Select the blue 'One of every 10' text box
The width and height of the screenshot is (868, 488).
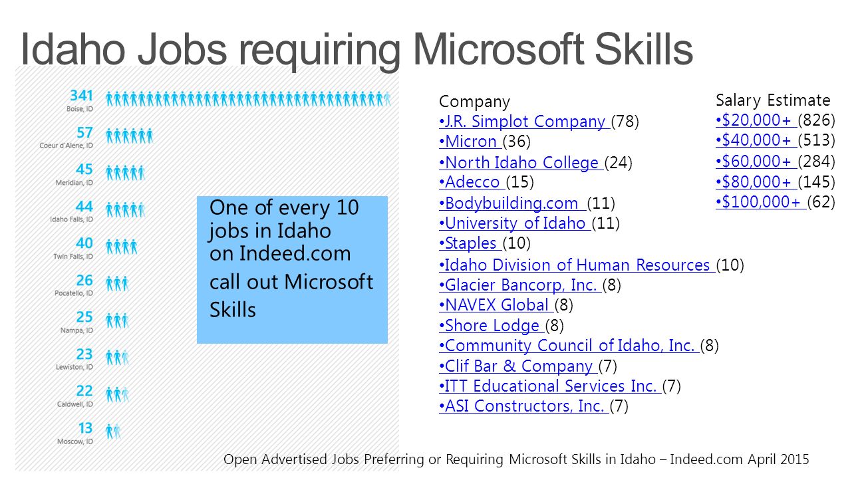(292, 269)
